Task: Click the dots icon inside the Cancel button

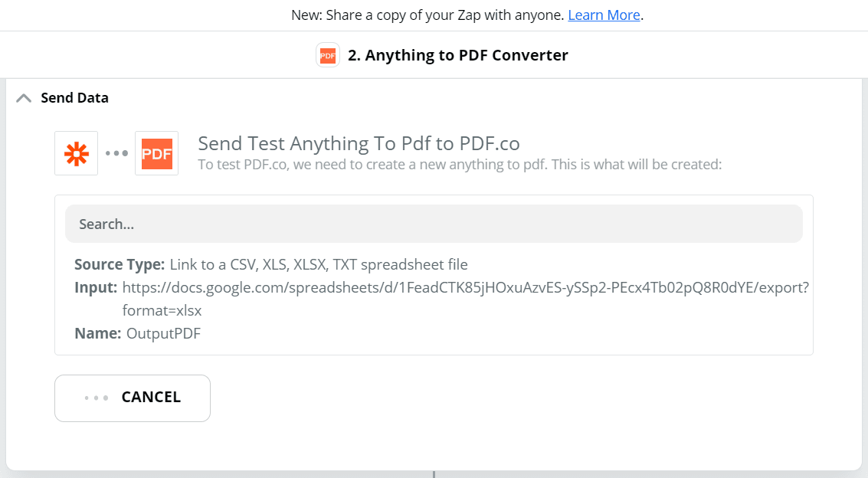Action: [x=96, y=398]
